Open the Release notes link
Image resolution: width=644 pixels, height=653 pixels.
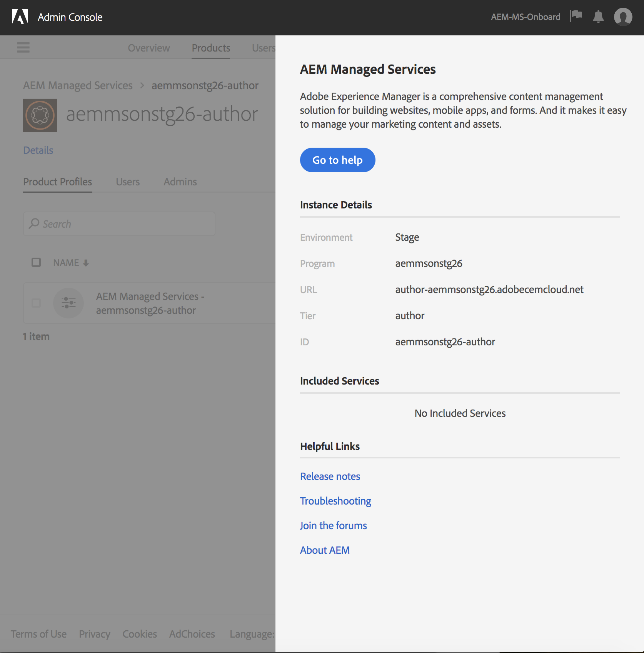click(330, 476)
